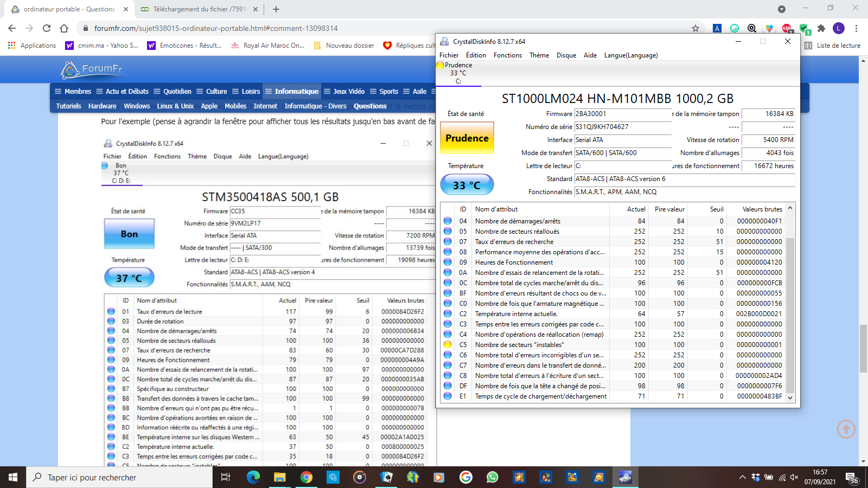Click the rainbow heart extension icon

[769, 28]
